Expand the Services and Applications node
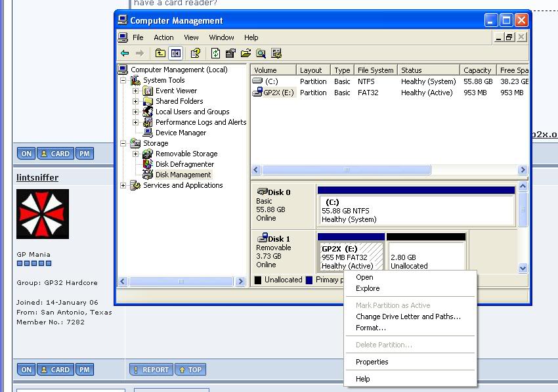The image size is (558, 392). tap(123, 185)
